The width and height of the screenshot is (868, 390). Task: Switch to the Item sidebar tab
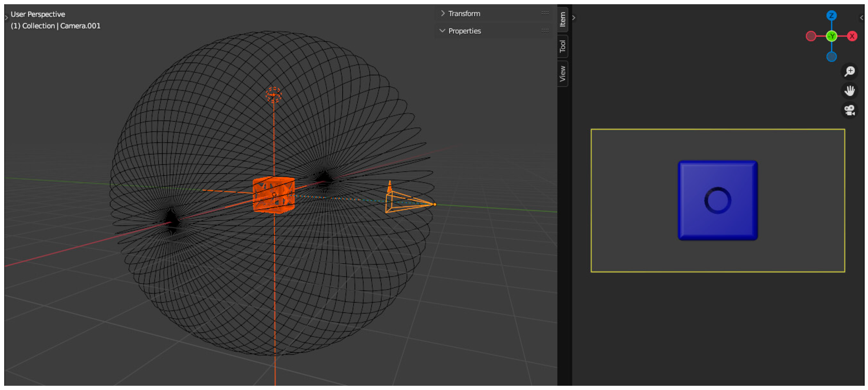pos(562,19)
